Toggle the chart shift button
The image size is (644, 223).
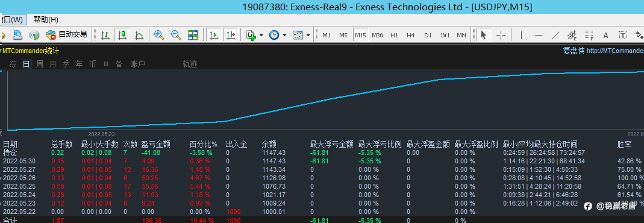click(231, 35)
